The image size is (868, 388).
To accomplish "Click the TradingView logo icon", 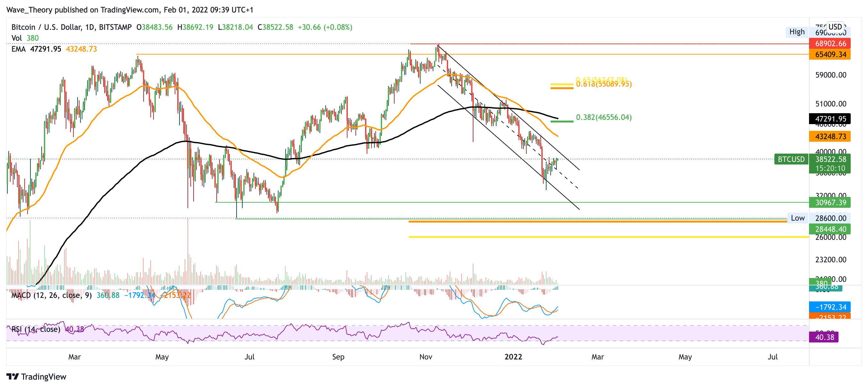I will pos(13,376).
